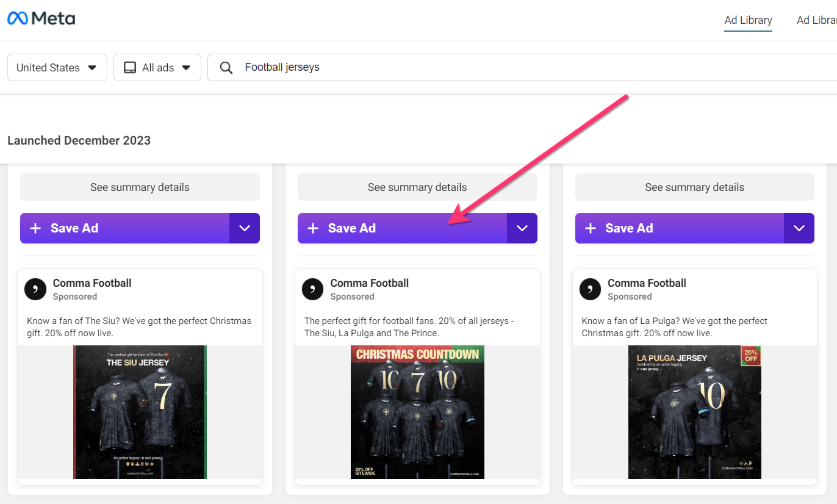Open the Ad Library tab
Image resolution: width=837 pixels, height=504 pixels.
748,20
